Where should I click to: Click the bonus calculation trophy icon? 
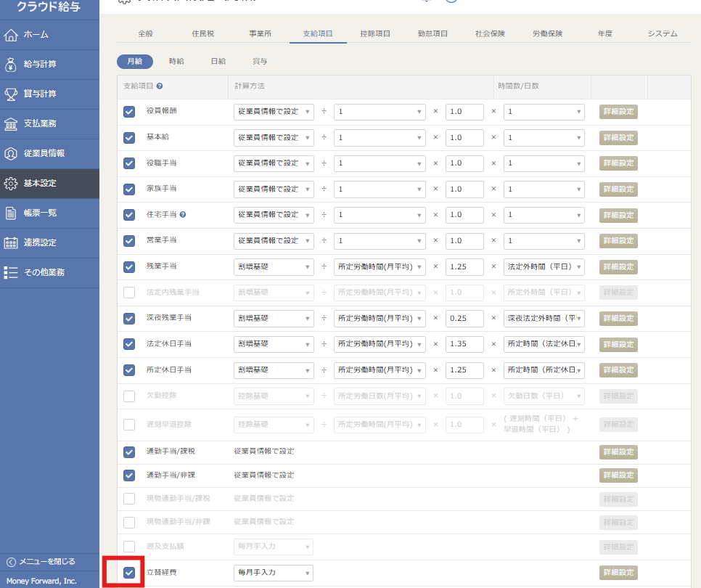11,94
